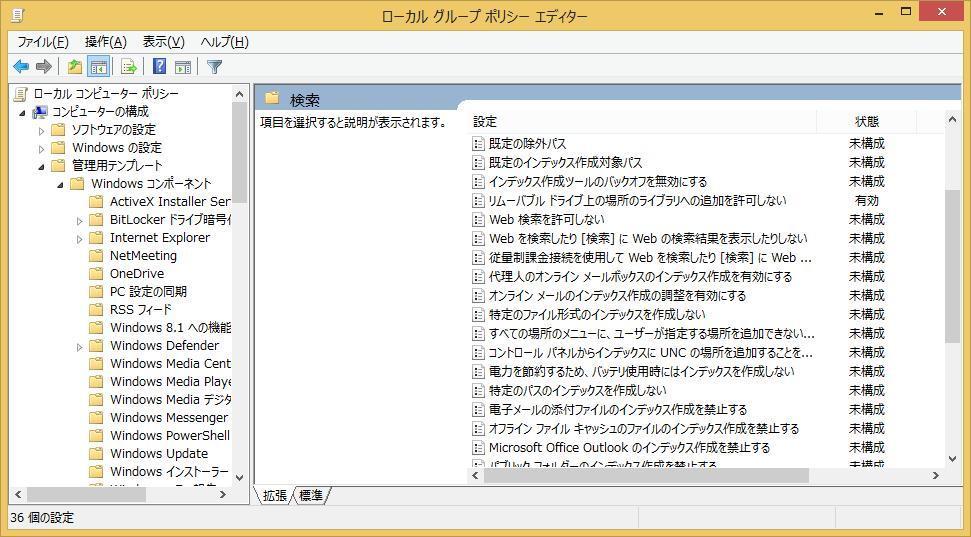Expand the ソフトウェアの設定 node
971x537 pixels.
coord(41,131)
